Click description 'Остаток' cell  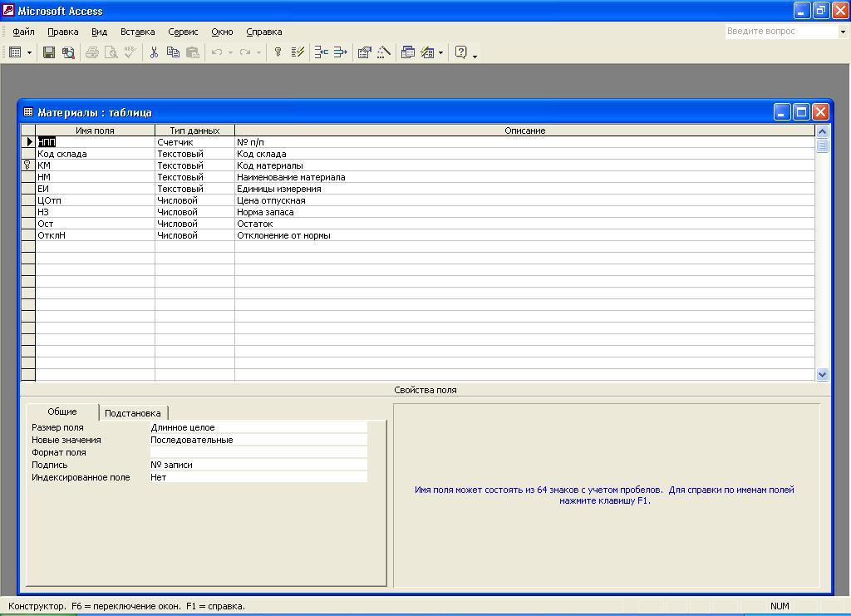[525, 224]
